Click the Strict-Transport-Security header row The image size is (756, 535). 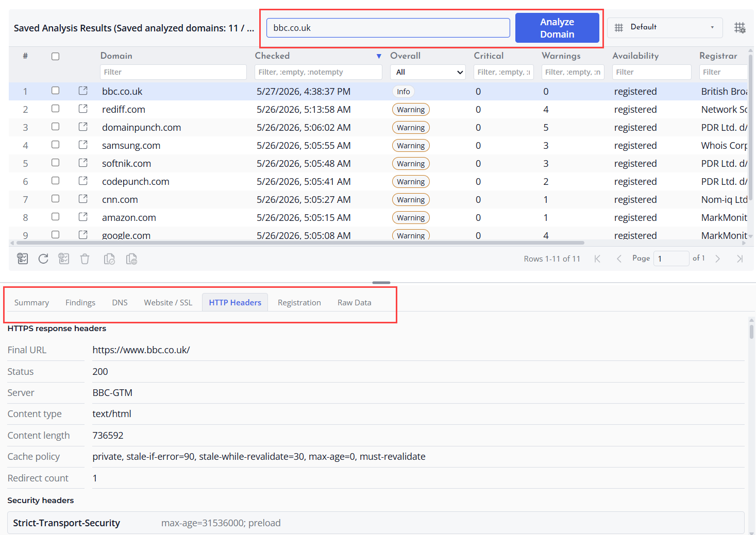click(x=376, y=523)
